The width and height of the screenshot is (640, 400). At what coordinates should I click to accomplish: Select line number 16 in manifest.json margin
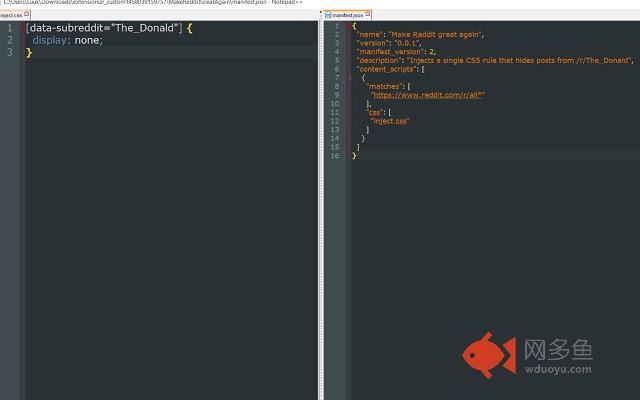pos(335,156)
